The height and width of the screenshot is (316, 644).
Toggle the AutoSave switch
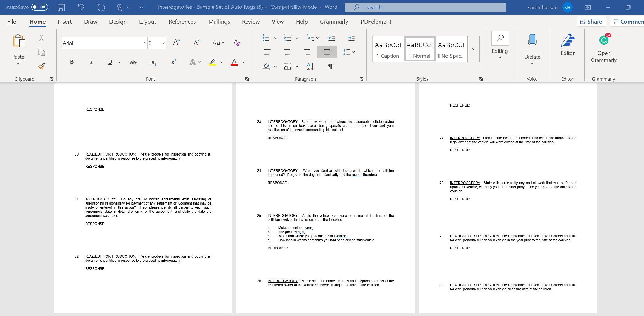click(39, 7)
